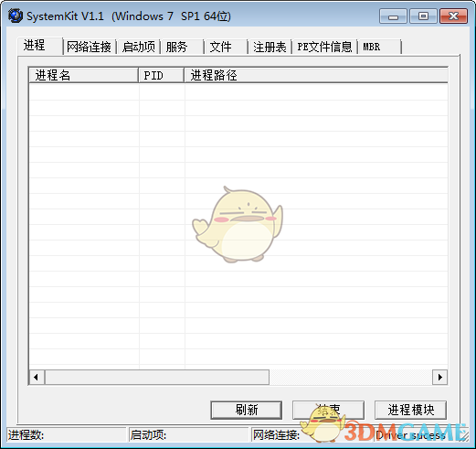Switch to the PE文件信息 tab

[x=324, y=47]
